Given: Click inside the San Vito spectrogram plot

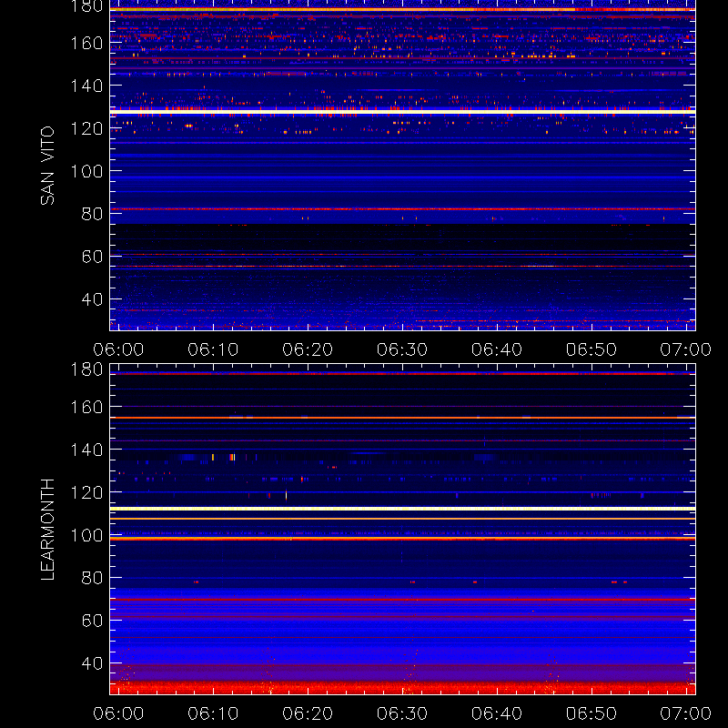Looking at the screenshot, I should (x=402, y=166).
